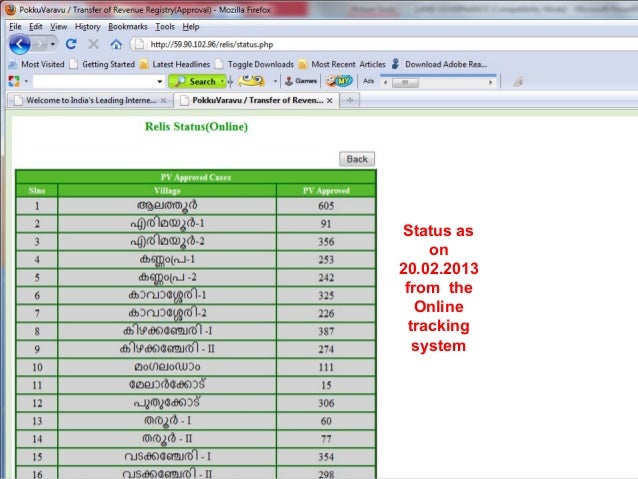
Task: Click the value 325 in row 6
Action: (x=326, y=295)
